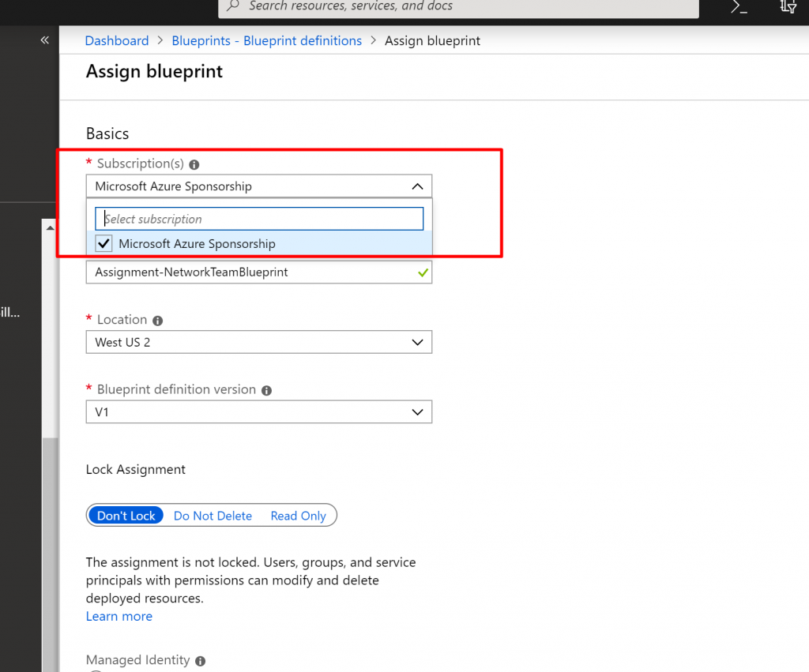Go to Dashboard breadcrumb
This screenshot has width=809, height=672.
tap(116, 41)
